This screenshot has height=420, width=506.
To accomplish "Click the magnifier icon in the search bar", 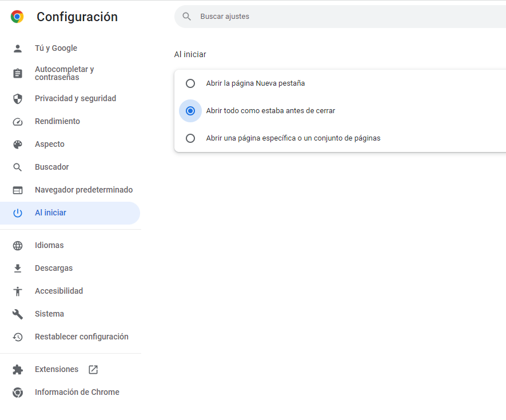I will pos(186,17).
